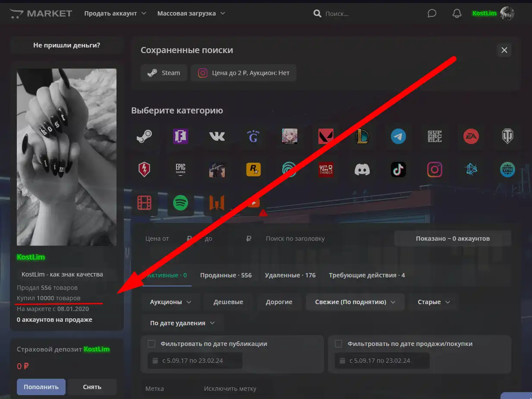532x399 pixels.
Task: Enable filter by sale/purchase date checkbox
Action: pos(339,344)
